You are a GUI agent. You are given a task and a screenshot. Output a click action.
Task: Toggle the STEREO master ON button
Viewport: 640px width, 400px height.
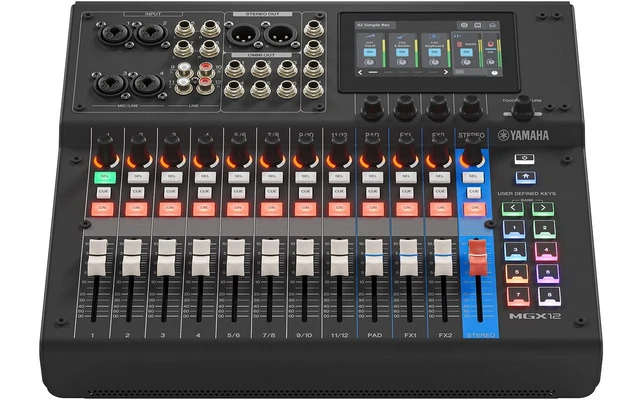pyautogui.click(x=475, y=209)
